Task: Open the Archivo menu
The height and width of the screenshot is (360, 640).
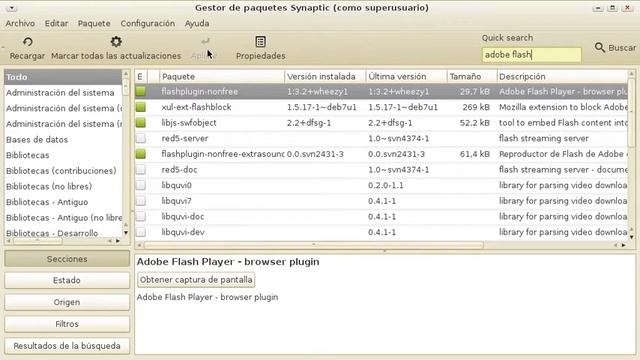Action: pos(20,23)
